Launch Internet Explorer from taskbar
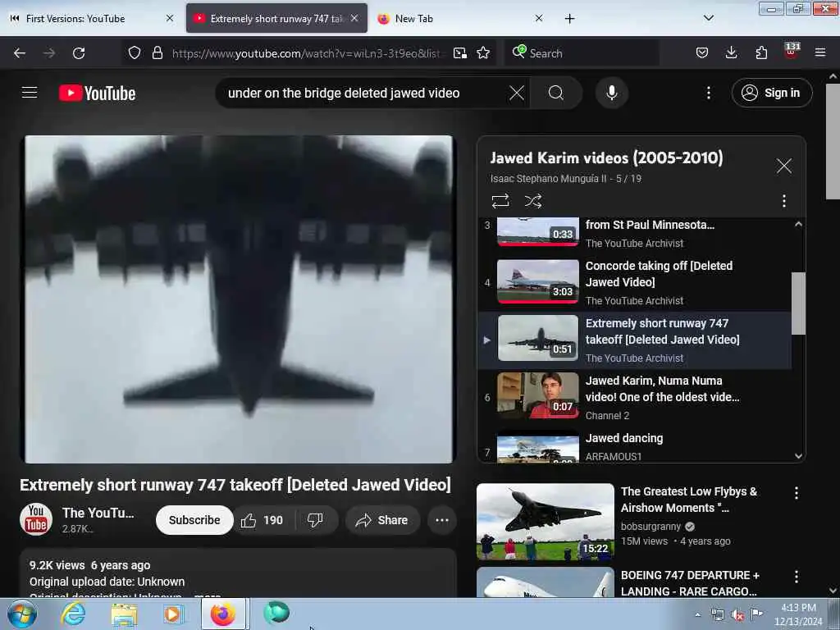The image size is (840, 630). click(73, 614)
